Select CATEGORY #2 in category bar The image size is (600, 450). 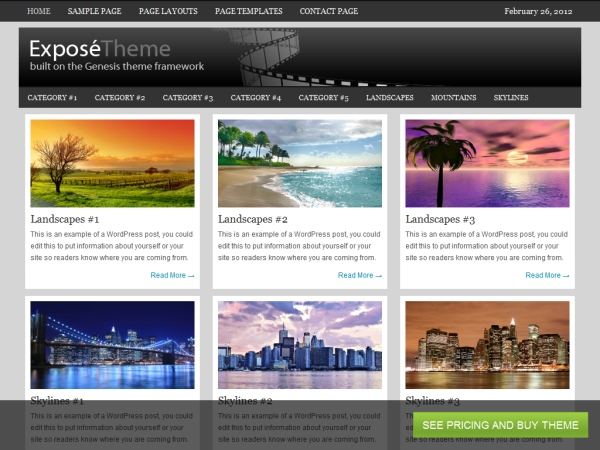[x=120, y=98]
